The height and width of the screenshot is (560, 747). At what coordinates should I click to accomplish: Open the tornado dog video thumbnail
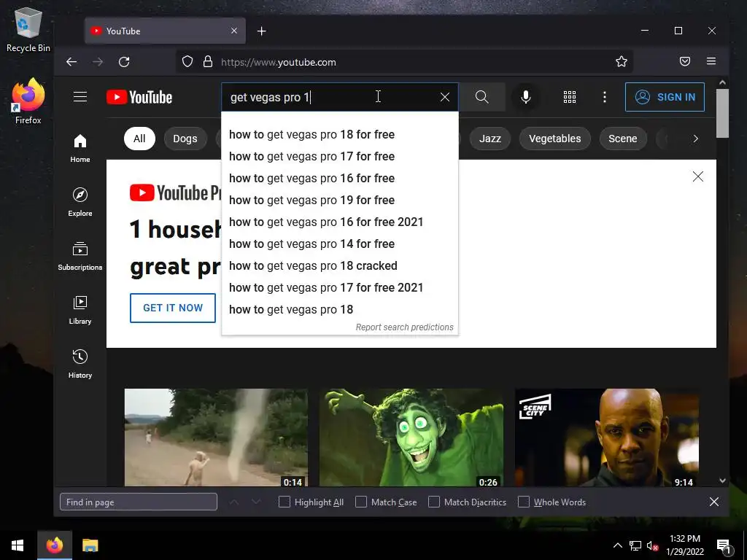click(x=216, y=437)
